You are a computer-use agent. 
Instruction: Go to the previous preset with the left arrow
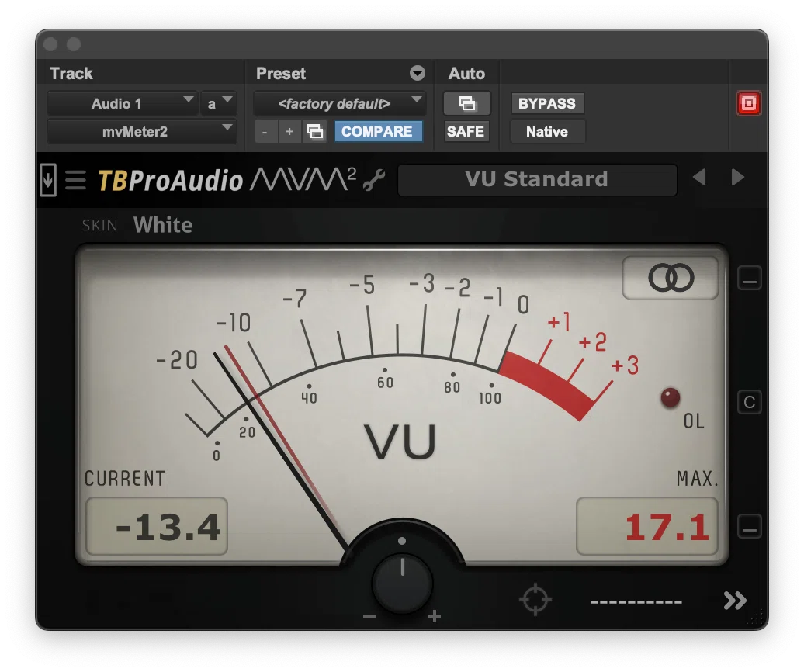pyautogui.click(x=699, y=178)
